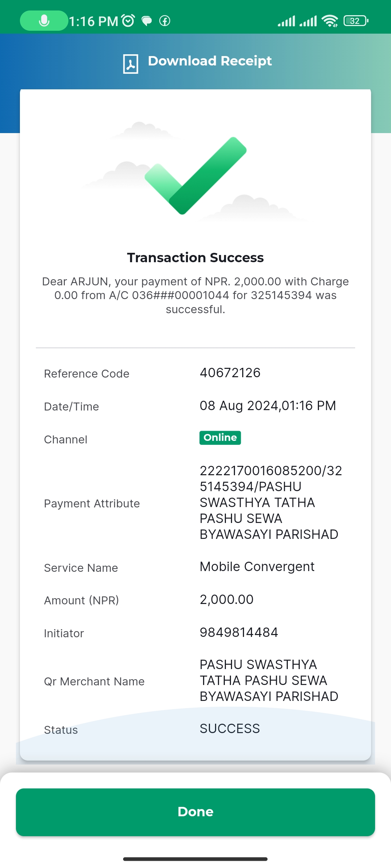Tap the chat bubble notification icon
391x868 pixels.
(147, 21)
